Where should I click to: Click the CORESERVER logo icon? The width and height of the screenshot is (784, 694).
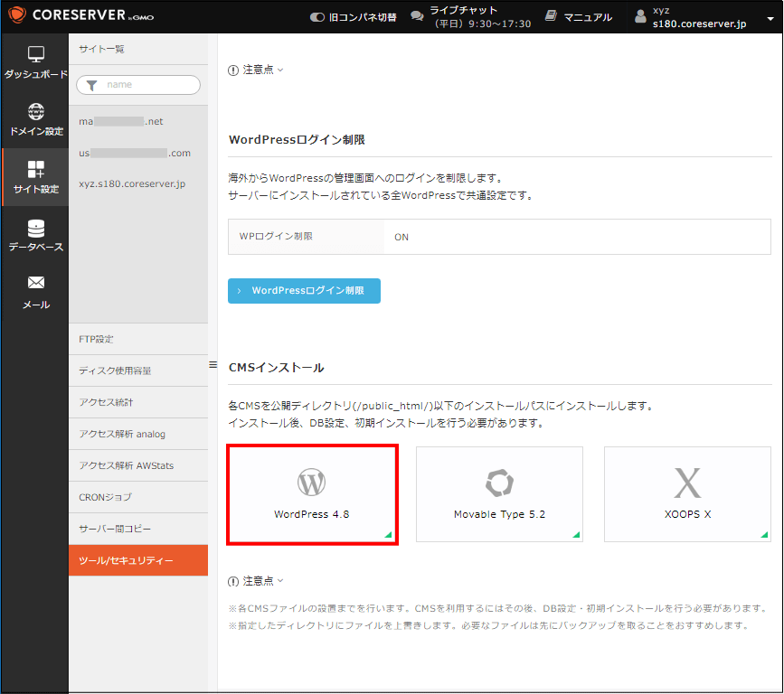pyautogui.click(x=16, y=15)
